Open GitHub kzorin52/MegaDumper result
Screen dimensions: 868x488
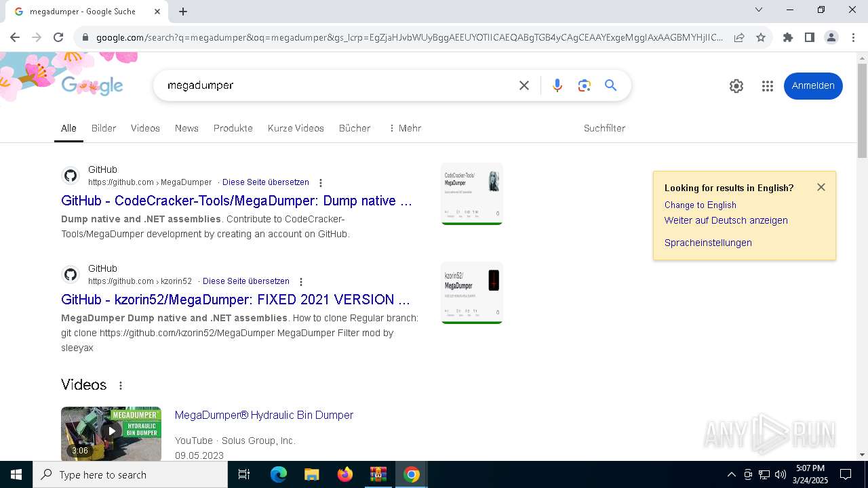[235, 300]
